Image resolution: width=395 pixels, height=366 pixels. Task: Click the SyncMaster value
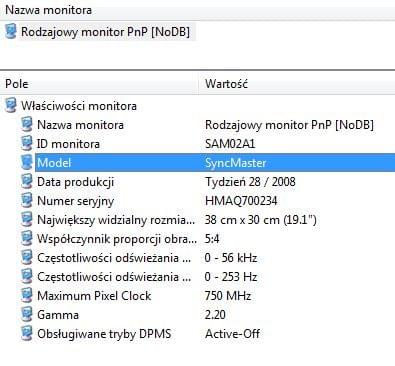(236, 163)
